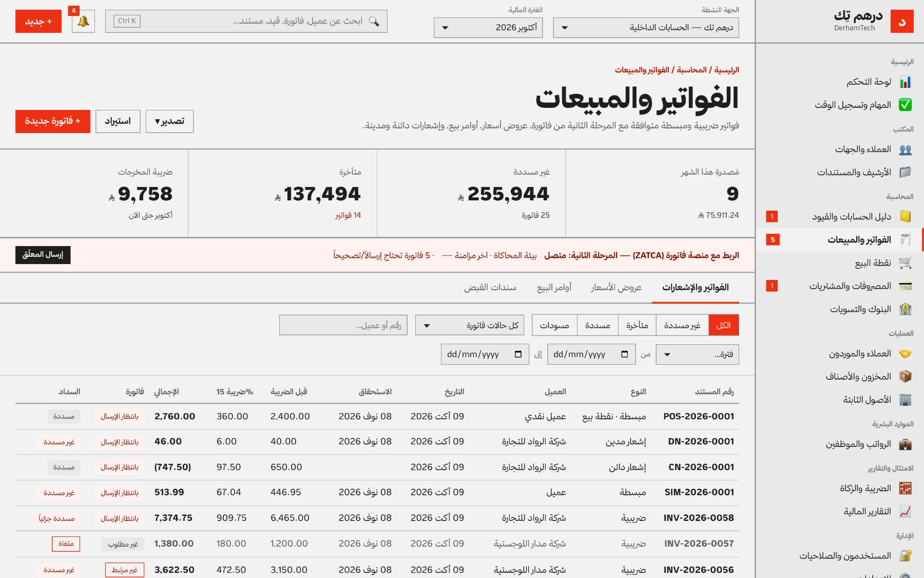Click the غير مرتبط badge on INV-2026-0056
This screenshot has height=578, width=924.
tap(125, 570)
